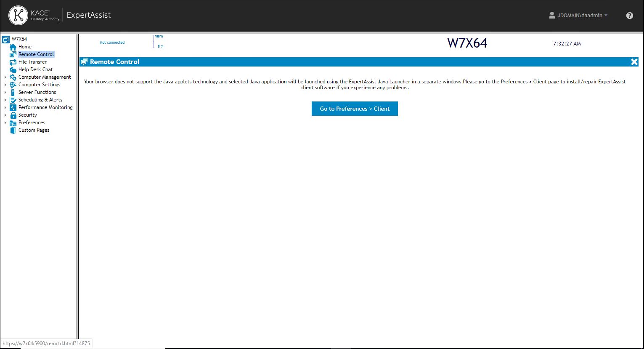Click the Custom Pages book icon
This screenshot has height=349, width=644.
[13, 130]
